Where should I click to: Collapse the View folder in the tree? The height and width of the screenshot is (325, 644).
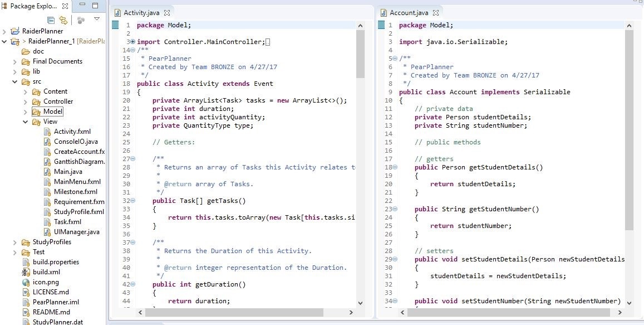point(25,122)
